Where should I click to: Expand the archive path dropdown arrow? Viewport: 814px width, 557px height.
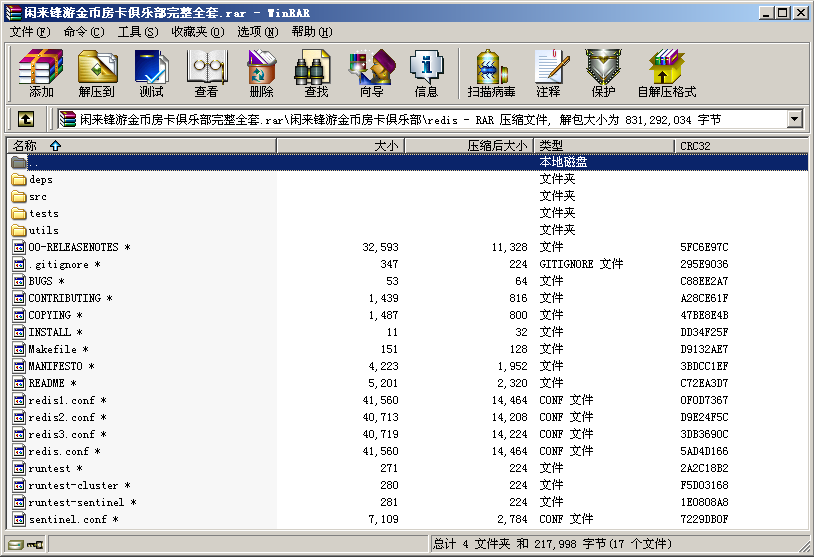(795, 119)
